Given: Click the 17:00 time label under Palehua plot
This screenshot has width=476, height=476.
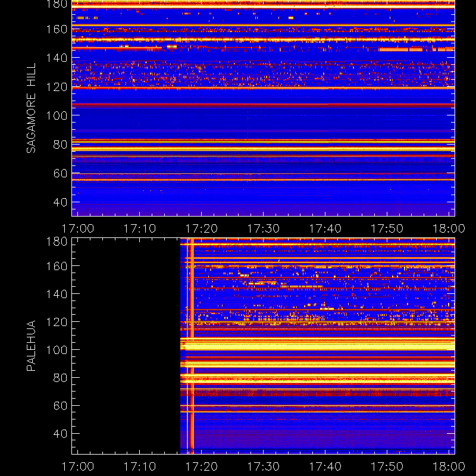Looking at the screenshot, I should click(78, 466).
